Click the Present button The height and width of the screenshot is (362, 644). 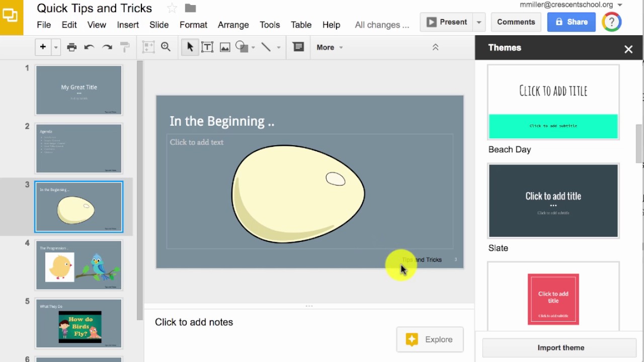[x=447, y=22]
